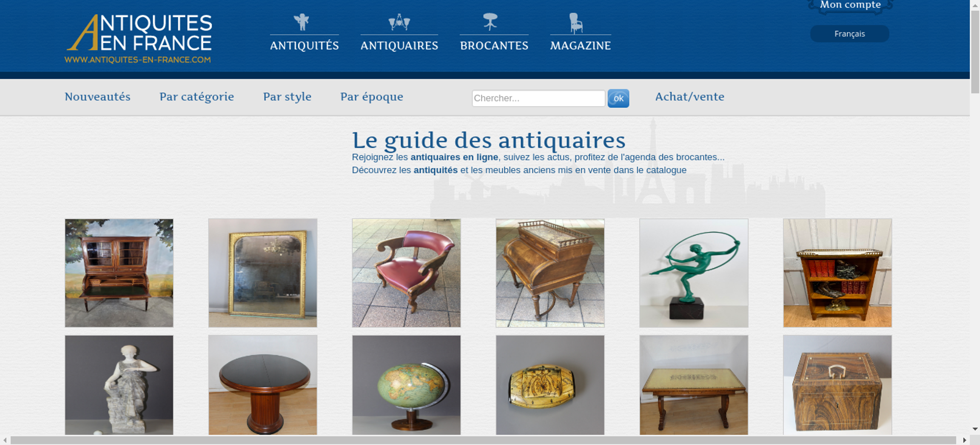Image resolution: width=980 pixels, height=445 pixels.
Task: Open the terrestrial globe listing
Action: tap(406, 385)
